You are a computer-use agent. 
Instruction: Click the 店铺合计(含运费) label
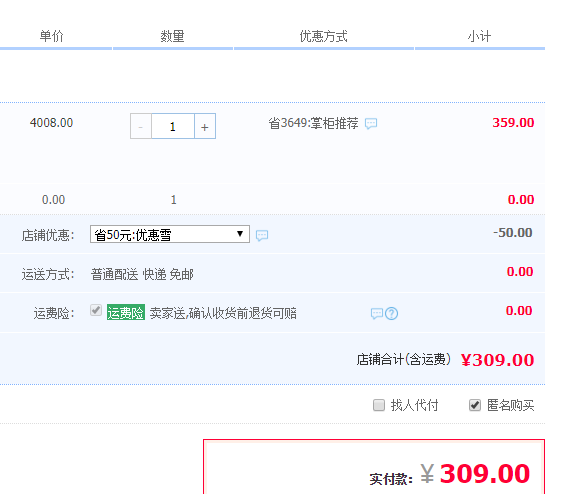[x=404, y=359]
